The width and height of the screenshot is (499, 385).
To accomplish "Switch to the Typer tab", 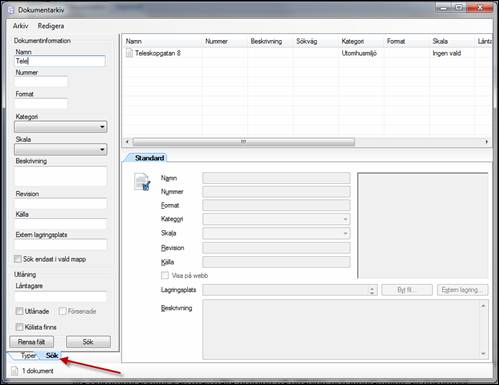I will coord(28,355).
